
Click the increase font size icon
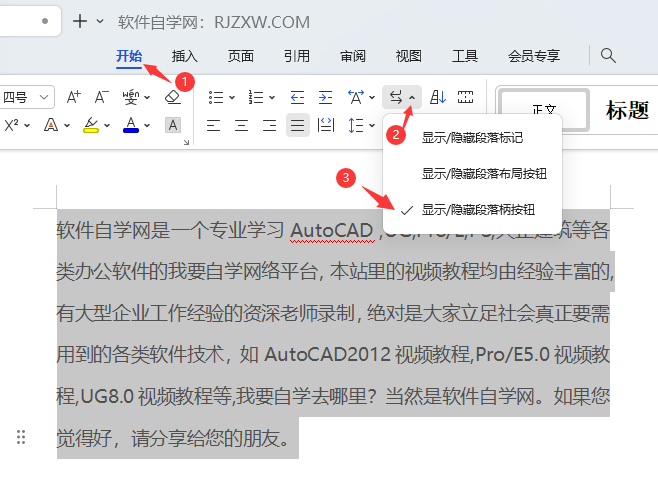(x=74, y=97)
